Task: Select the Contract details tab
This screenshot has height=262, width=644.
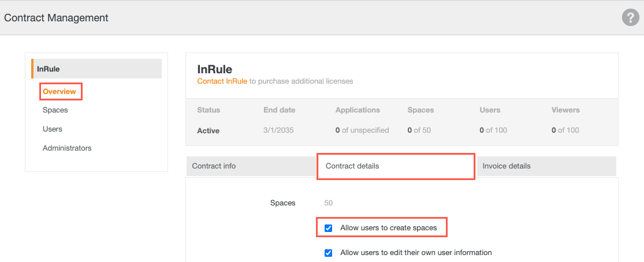Action: tap(352, 166)
